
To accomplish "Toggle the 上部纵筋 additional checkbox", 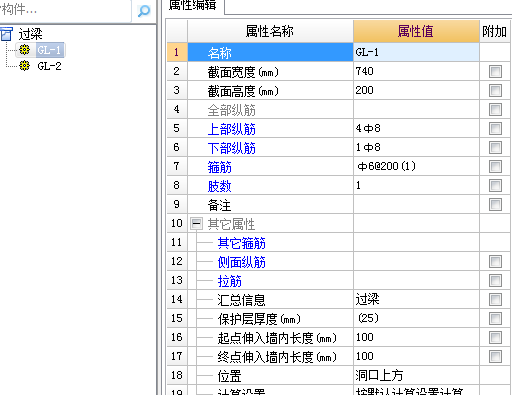I will (495, 128).
